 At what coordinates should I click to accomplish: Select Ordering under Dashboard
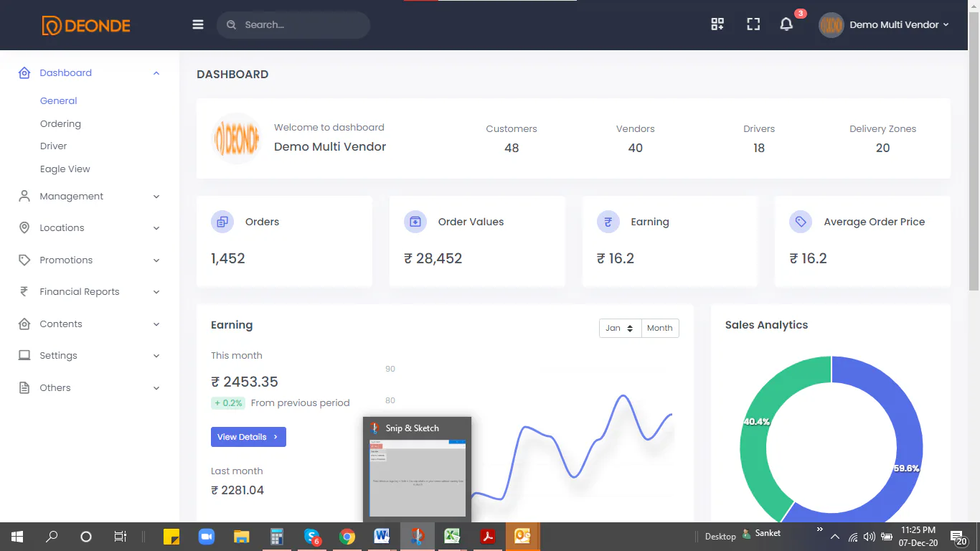[60, 123]
